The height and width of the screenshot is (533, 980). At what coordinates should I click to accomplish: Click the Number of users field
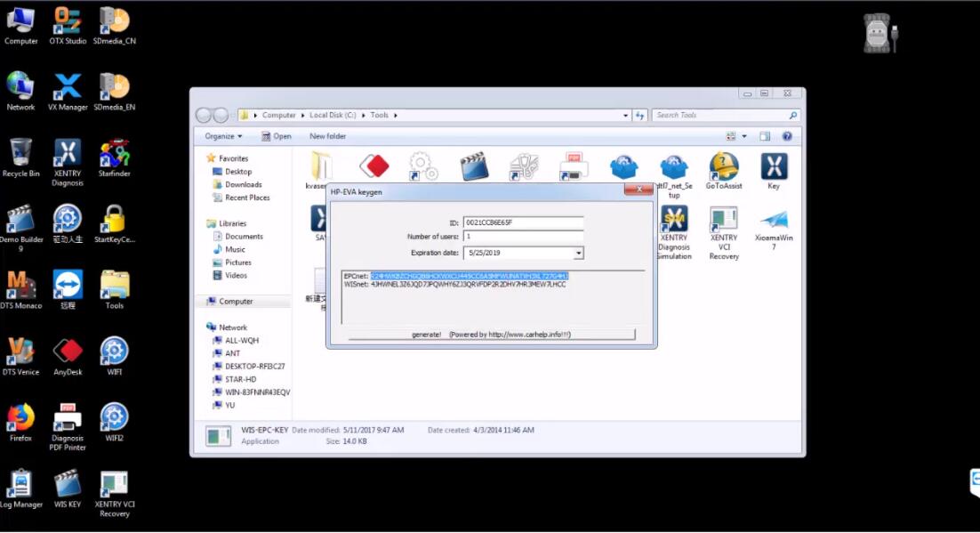point(523,237)
